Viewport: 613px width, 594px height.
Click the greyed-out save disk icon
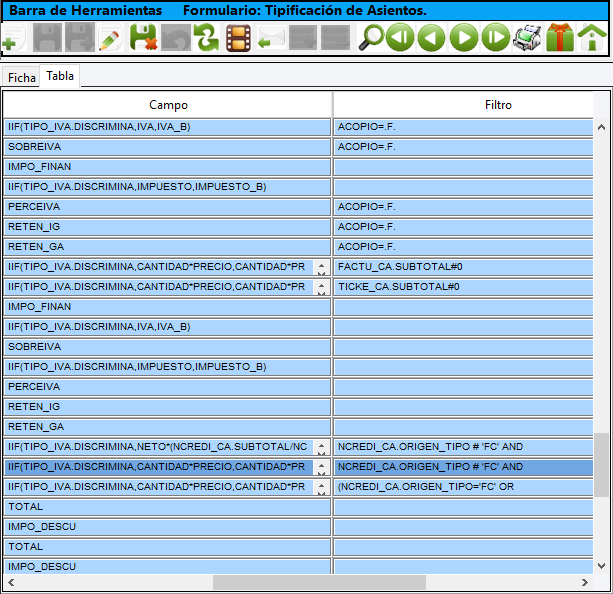(x=47, y=38)
